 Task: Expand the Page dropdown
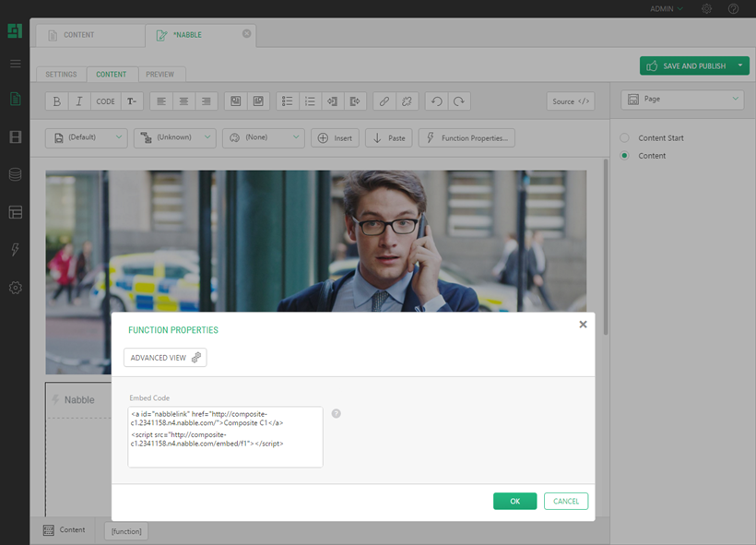click(x=682, y=99)
